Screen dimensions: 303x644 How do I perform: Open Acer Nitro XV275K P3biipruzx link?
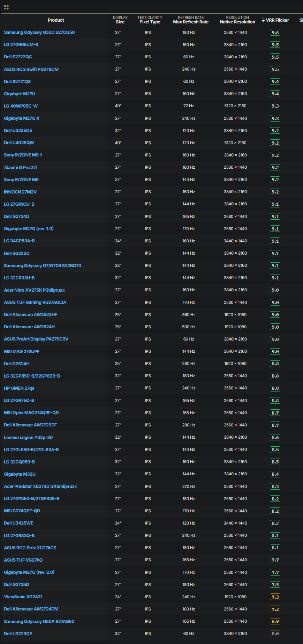(35, 290)
